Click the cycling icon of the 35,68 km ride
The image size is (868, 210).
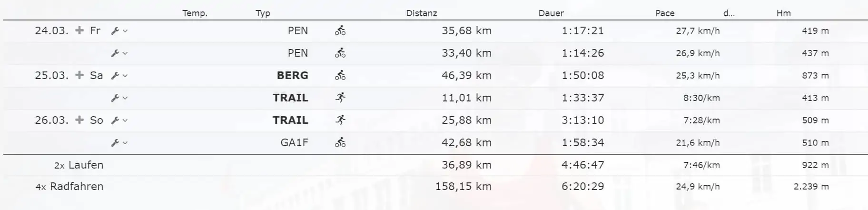340,31
